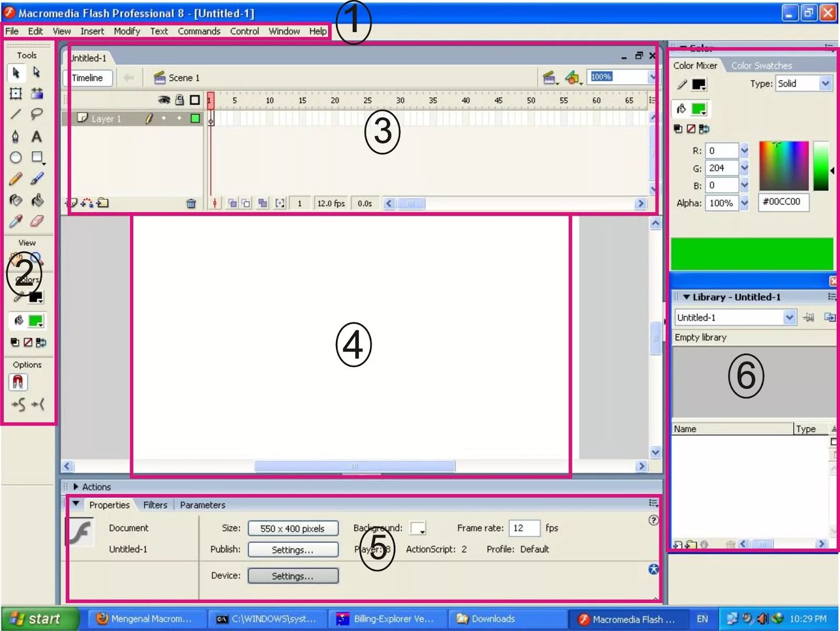The image size is (840, 631).
Task: Select the Rectangle tool
Action: point(37,157)
